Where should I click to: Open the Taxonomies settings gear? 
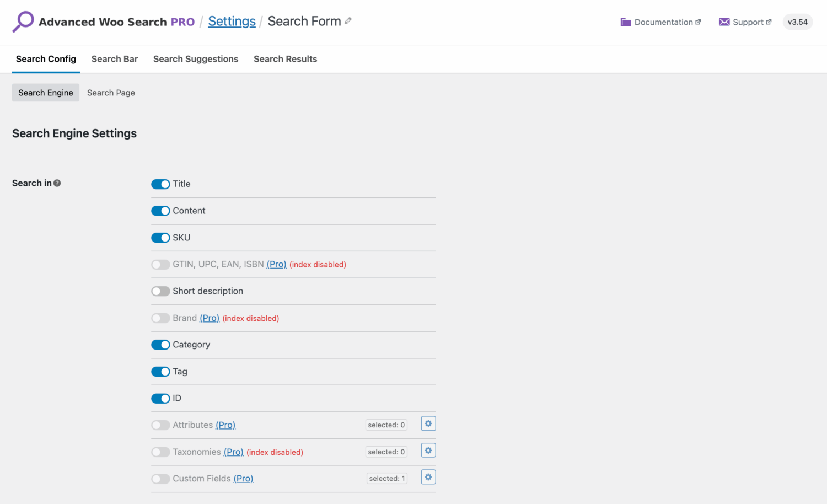pyautogui.click(x=428, y=450)
